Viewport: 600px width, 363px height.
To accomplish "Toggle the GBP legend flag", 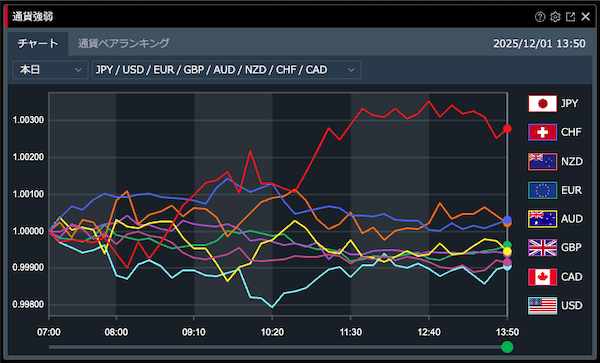I will click(x=543, y=247).
